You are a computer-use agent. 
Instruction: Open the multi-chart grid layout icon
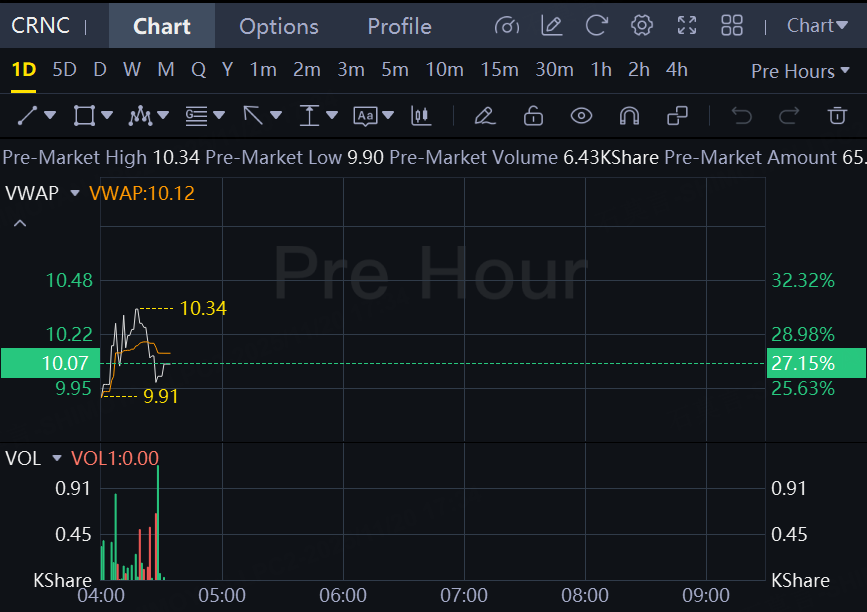732,25
